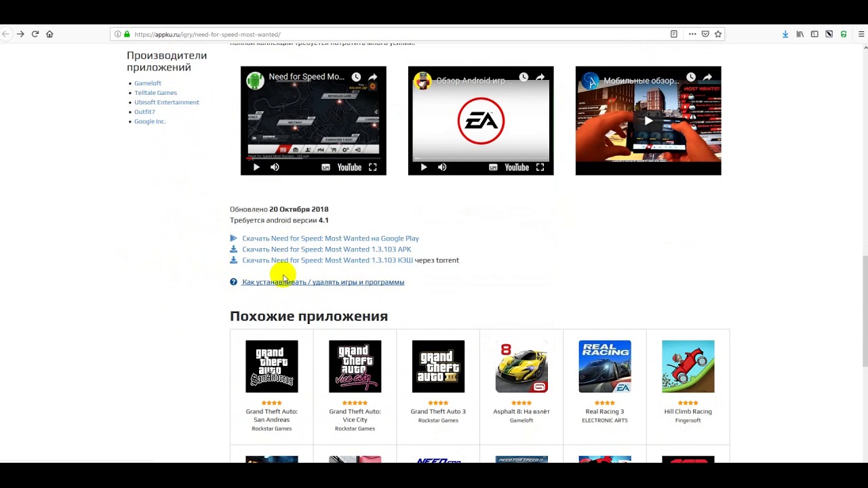868x488 pixels.
Task: Play the Need for Speed Mo... video
Action: point(256,167)
